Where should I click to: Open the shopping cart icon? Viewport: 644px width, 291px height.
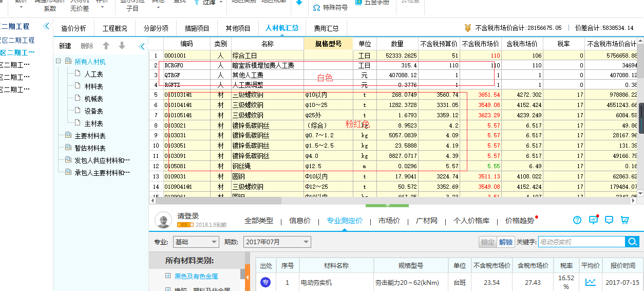click(x=625, y=220)
